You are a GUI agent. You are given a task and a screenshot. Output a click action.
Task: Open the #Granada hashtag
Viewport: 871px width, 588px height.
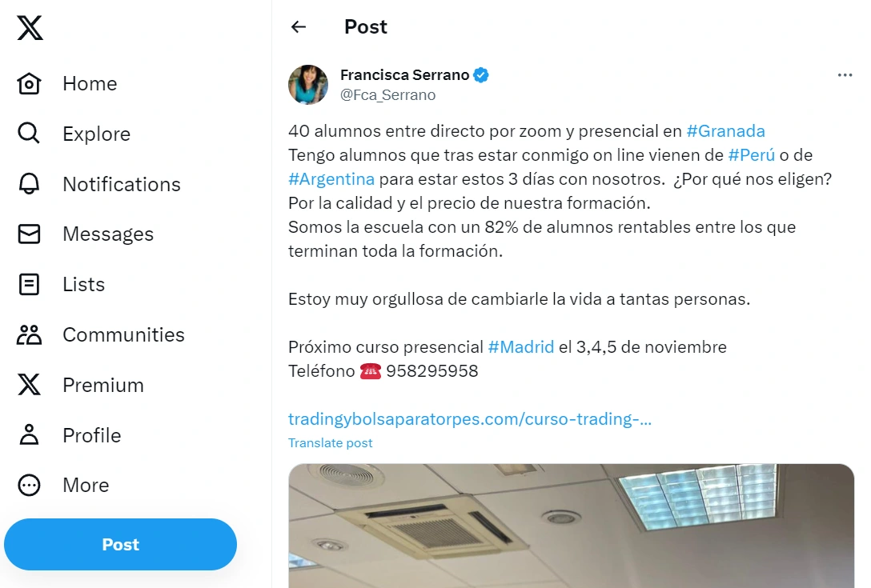[x=725, y=130]
